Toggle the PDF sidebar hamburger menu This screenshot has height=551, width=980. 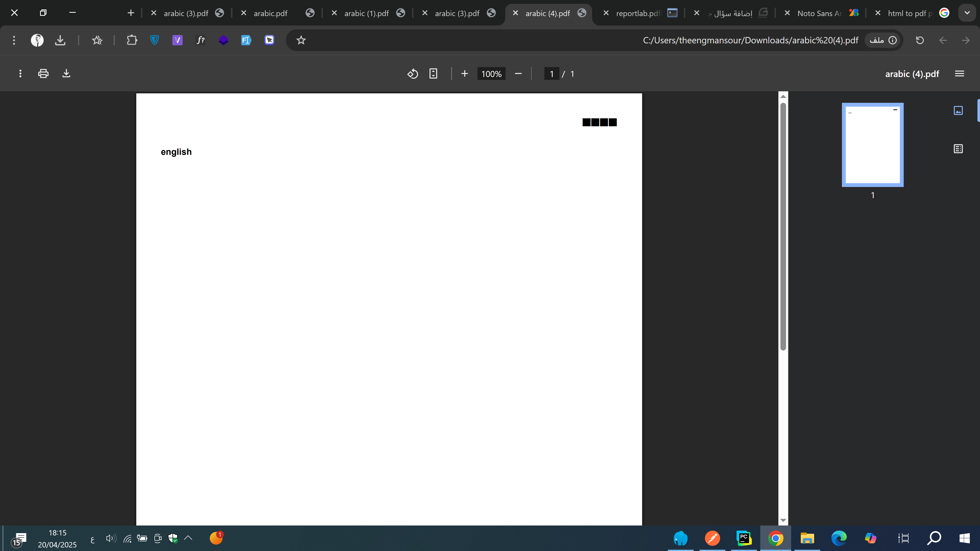(x=960, y=73)
